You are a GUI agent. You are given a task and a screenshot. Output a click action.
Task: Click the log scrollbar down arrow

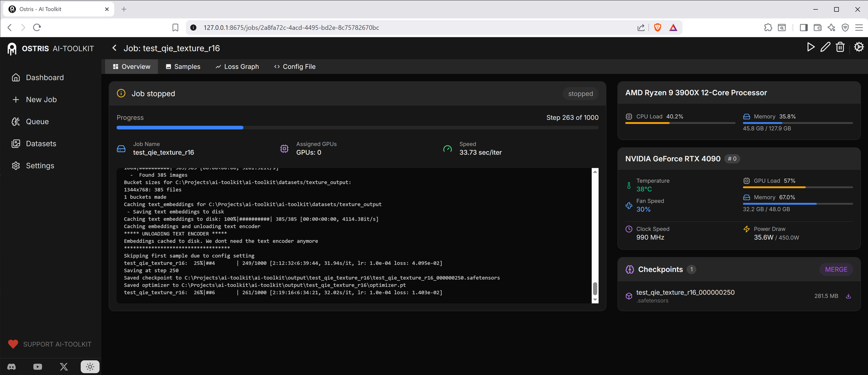click(x=595, y=300)
